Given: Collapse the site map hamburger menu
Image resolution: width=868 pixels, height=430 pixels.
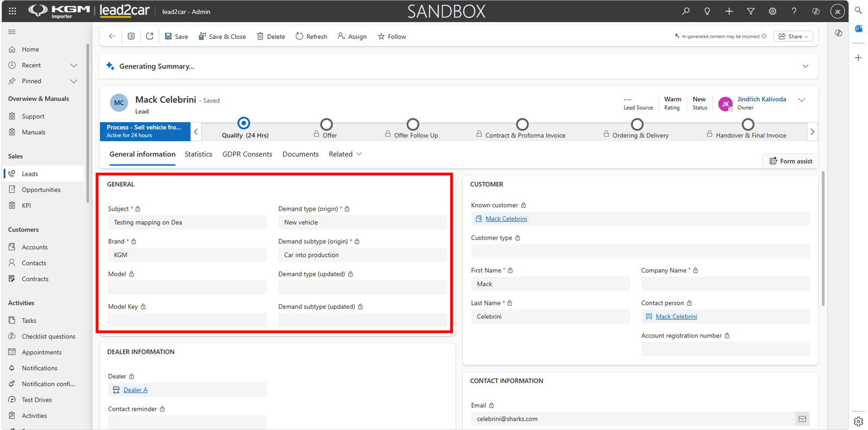Looking at the screenshot, I should 12,32.
